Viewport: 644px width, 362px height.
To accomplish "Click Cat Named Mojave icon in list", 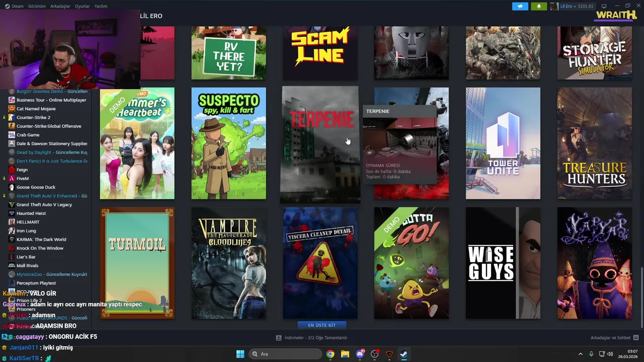I will 12,109.
